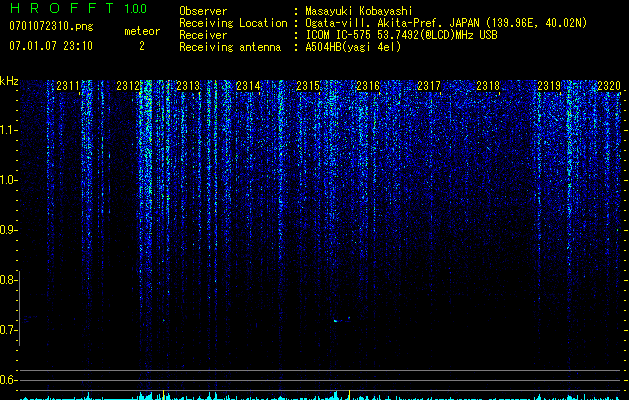Viewport: 629px width, 400px height.
Task: Click the 1.0 kHz axis label
Action: 8,180
